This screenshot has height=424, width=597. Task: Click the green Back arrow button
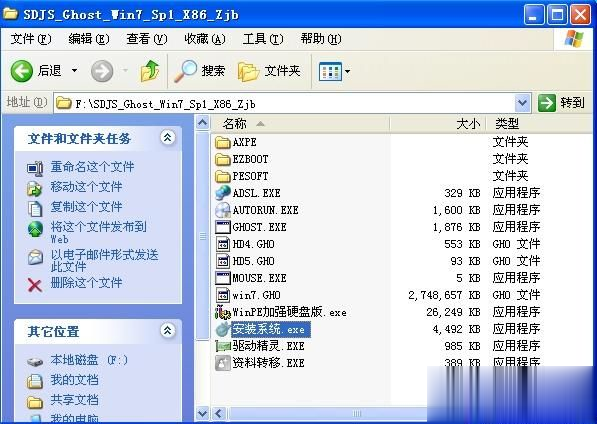(x=21, y=71)
